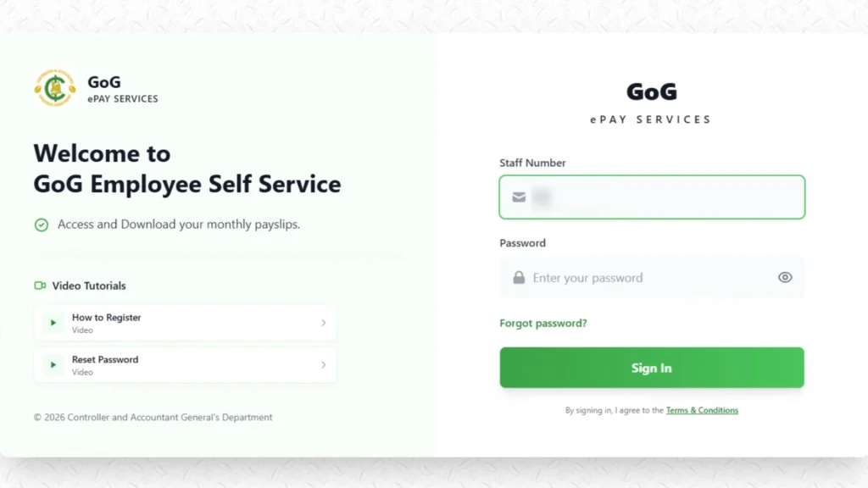Toggle password visibility with the eye icon

point(784,278)
